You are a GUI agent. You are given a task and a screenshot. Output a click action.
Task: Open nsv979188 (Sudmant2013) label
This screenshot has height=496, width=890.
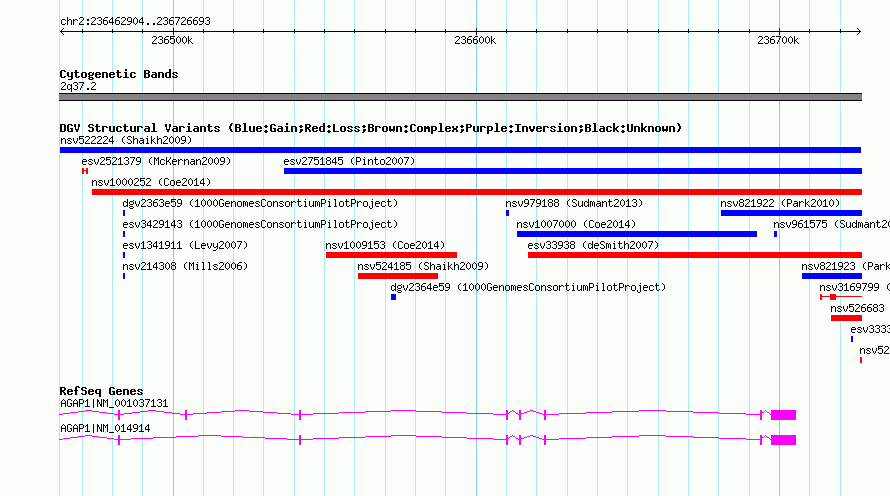click(574, 203)
